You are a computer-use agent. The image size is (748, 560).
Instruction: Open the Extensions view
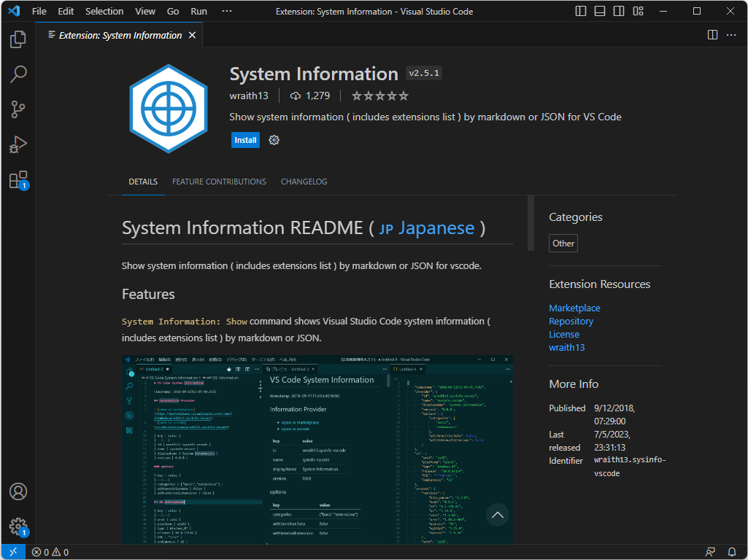click(x=18, y=179)
